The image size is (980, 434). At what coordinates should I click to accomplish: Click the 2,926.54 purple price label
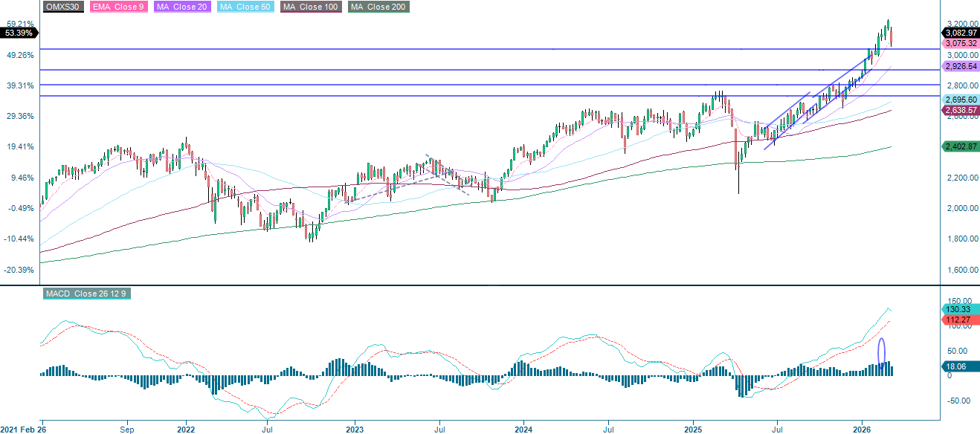(959, 66)
